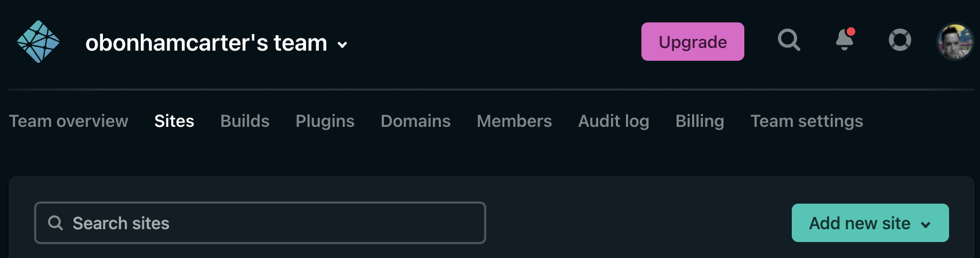The width and height of the screenshot is (980, 258).
Task: Switch to the Billing tab
Action: pyautogui.click(x=700, y=121)
